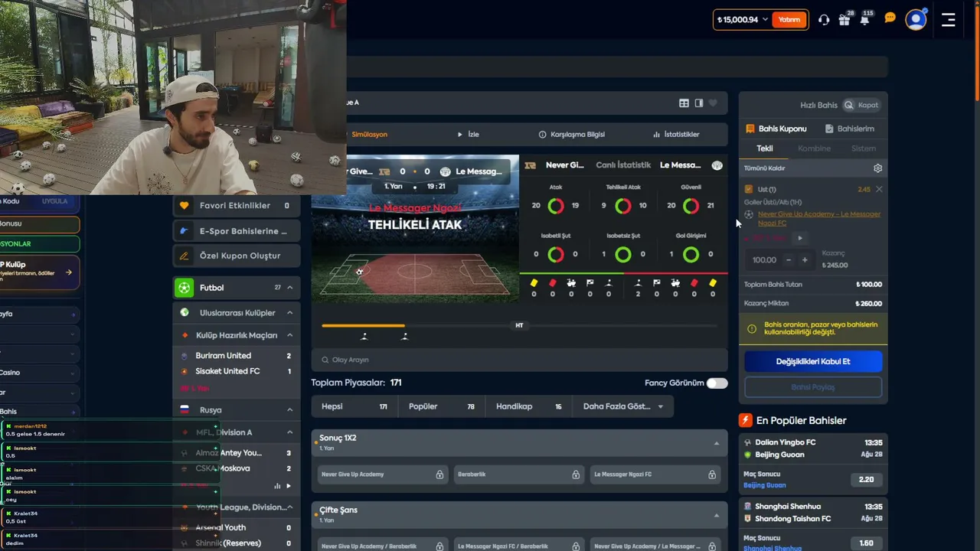Collapse MFL, Division A league

290,432
